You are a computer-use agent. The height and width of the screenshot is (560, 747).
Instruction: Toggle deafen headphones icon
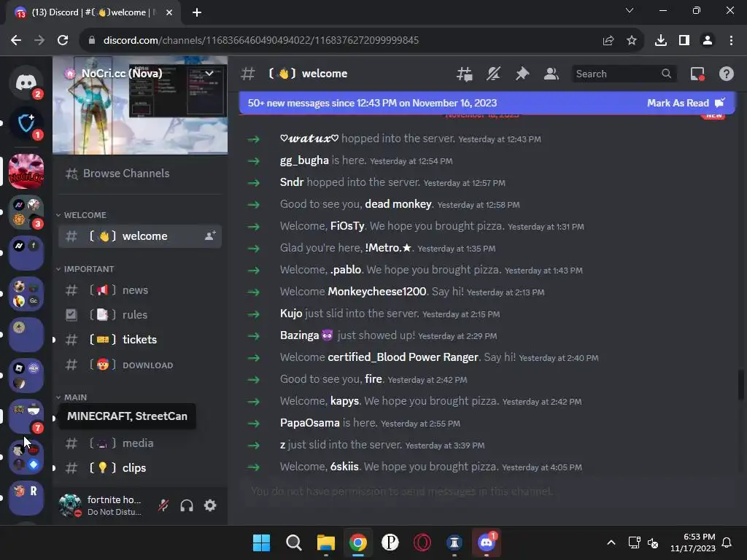tap(187, 505)
